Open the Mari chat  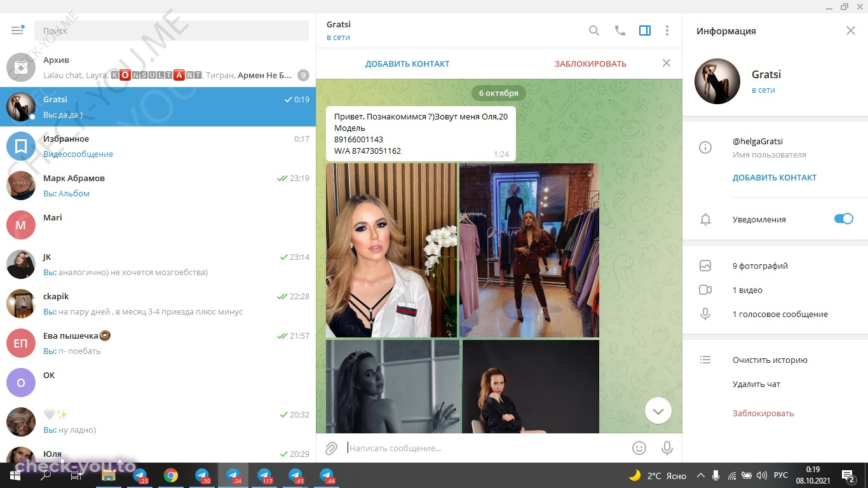[158, 225]
